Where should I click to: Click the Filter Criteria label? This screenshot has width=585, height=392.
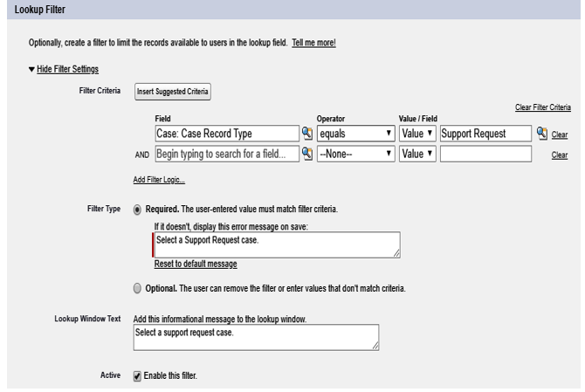(100, 91)
